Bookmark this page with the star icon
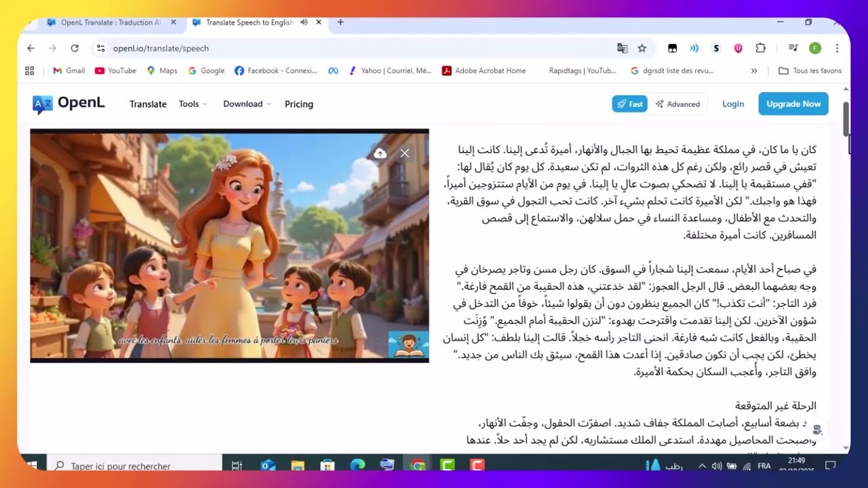Image resolution: width=868 pixels, height=488 pixels. coord(642,48)
